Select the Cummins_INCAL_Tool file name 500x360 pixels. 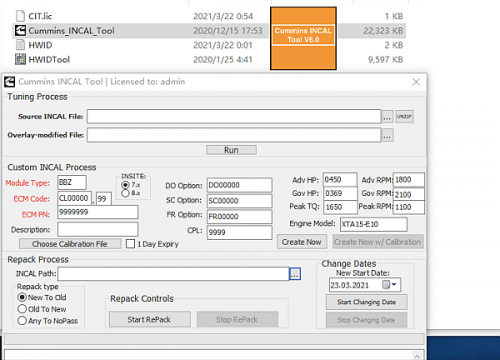click(71, 31)
